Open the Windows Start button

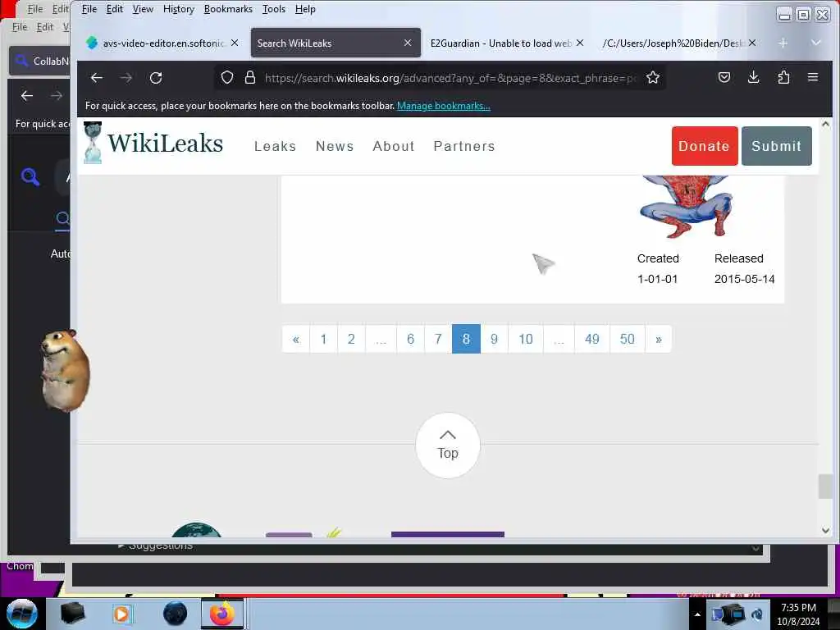(x=22, y=614)
